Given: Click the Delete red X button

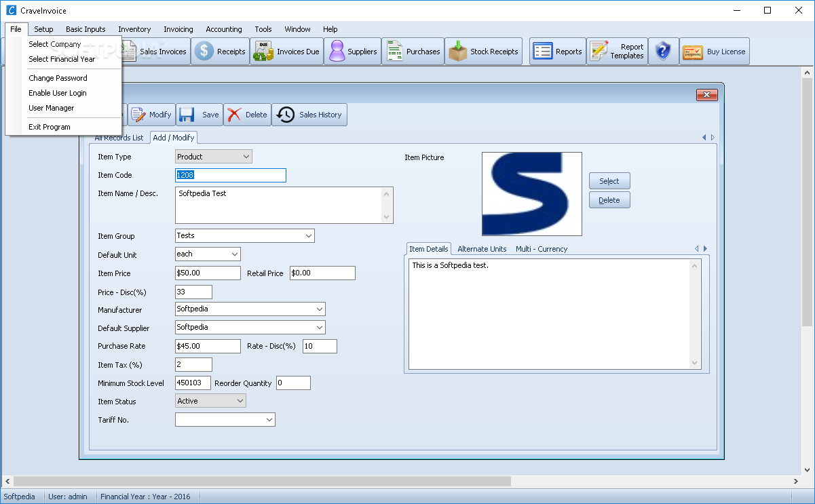Looking at the screenshot, I should coord(247,115).
